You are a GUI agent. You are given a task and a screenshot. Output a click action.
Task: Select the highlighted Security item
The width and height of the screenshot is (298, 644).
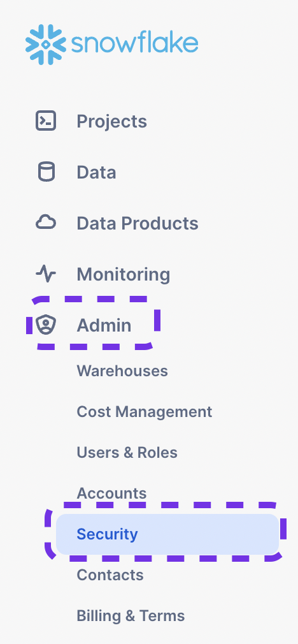point(107,534)
